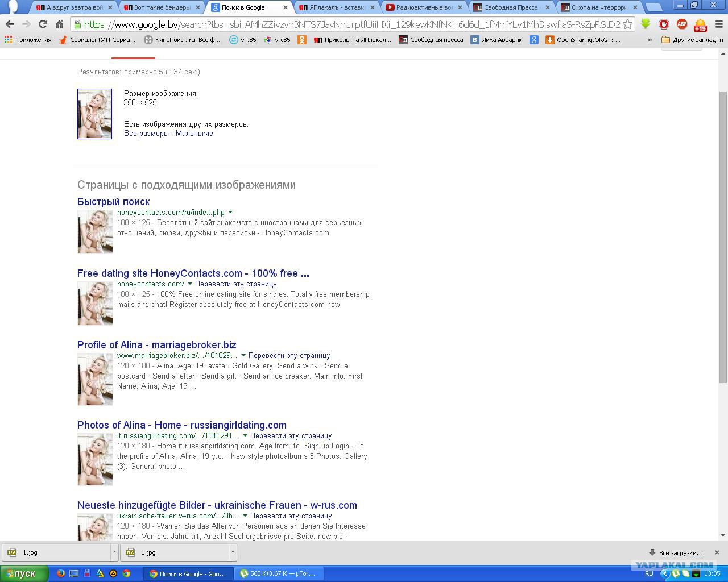Close the 'Радиоактивные вол' YouTube tab
Screen dimensions: 728x582
pyautogui.click(x=460, y=7)
